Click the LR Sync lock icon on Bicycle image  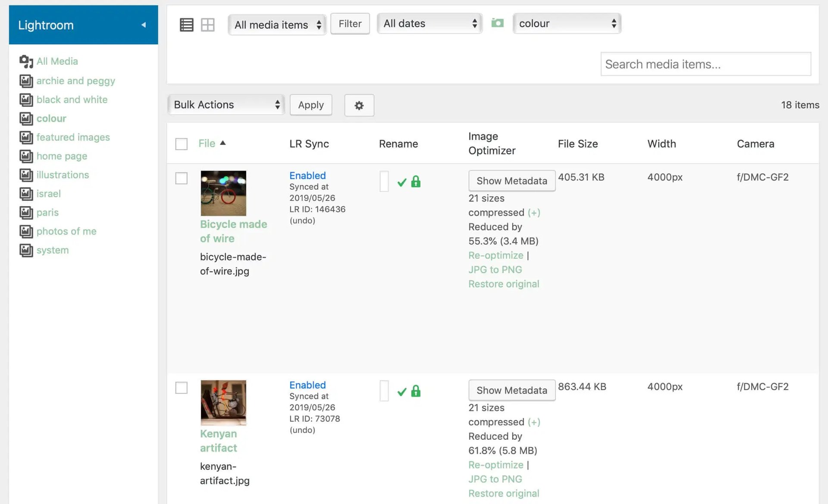pyautogui.click(x=416, y=181)
